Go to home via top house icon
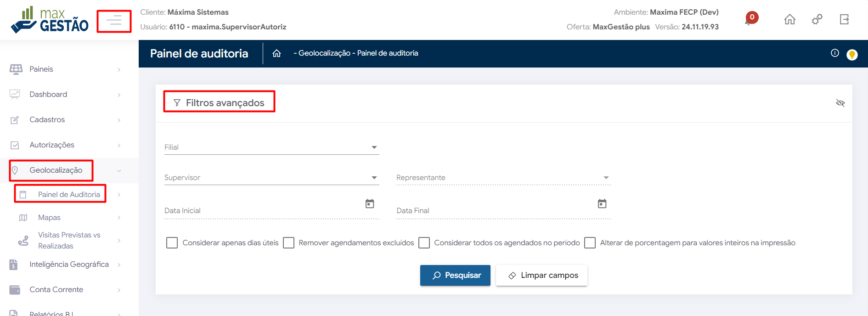The image size is (868, 316). (789, 19)
